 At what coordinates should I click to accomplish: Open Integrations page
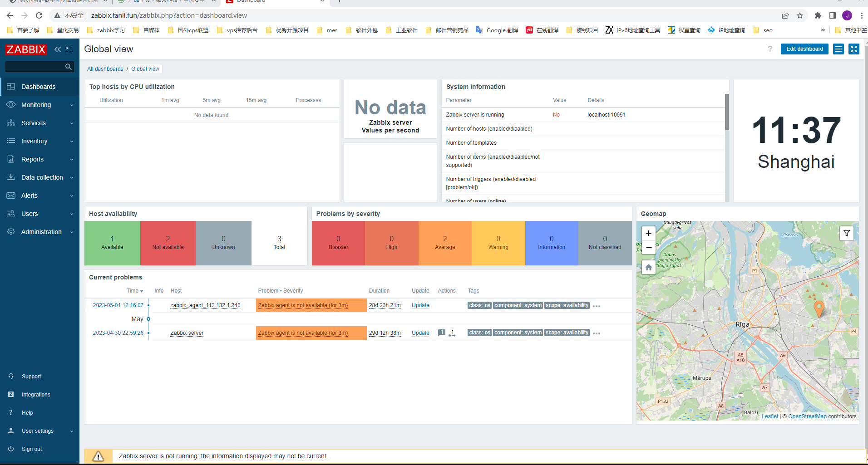[x=36, y=395]
